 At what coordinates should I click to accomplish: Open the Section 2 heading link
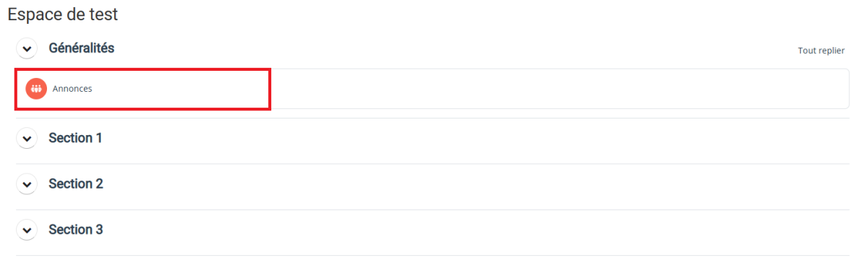pos(76,184)
